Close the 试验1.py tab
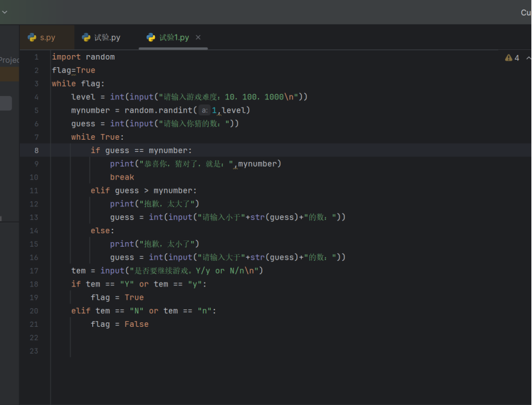 [x=198, y=37]
